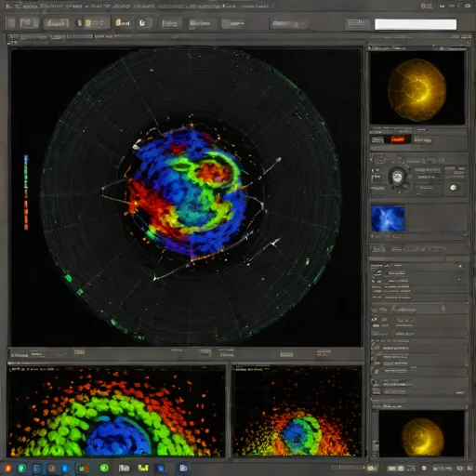Open the red-orange square icon in the taskbar
This screenshot has width=476, height=476.
(x=83, y=469)
